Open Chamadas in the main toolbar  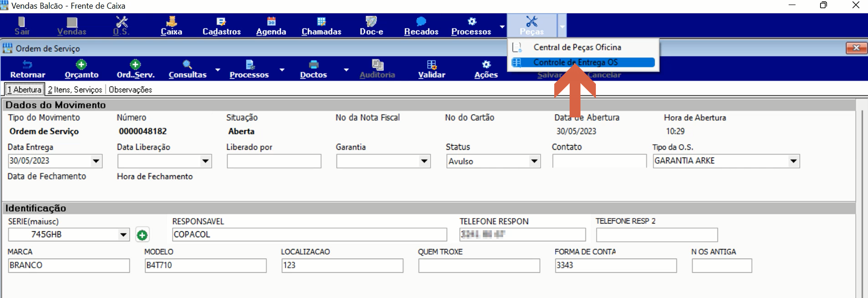pos(321,26)
